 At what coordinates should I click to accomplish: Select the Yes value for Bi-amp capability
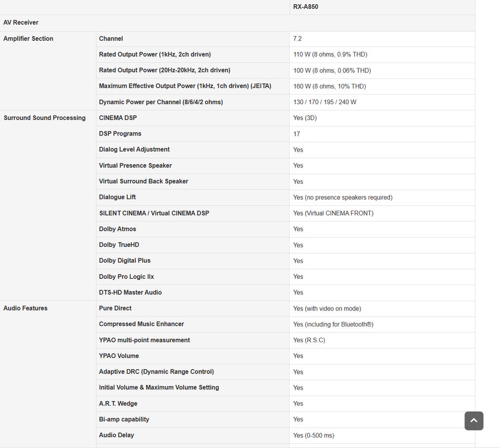click(298, 419)
